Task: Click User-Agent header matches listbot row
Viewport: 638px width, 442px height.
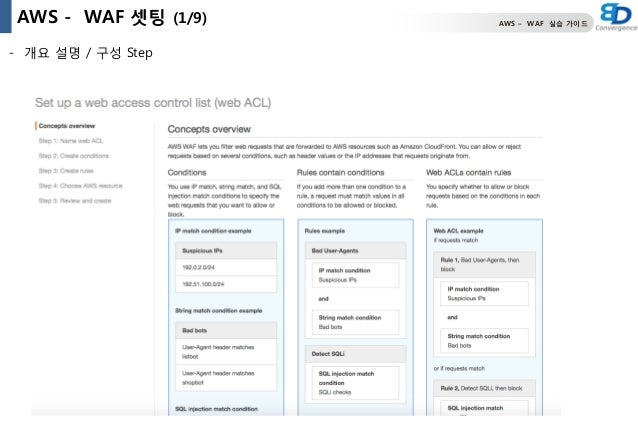Action: (x=226, y=352)
